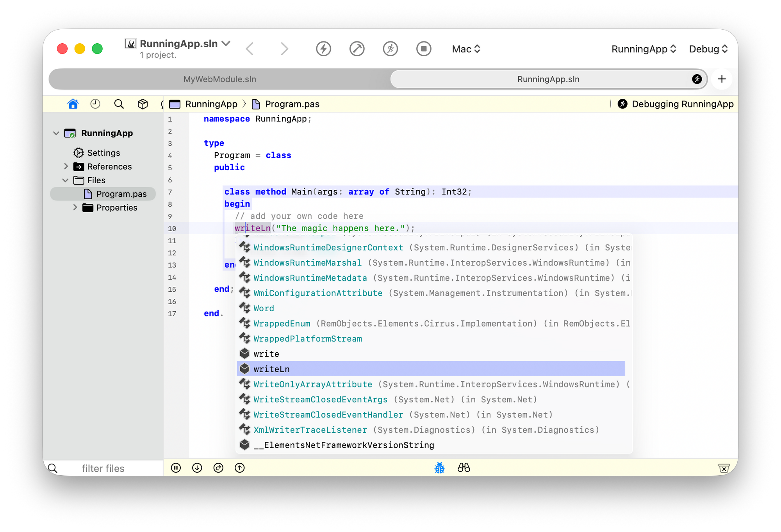This screenshot has height=532, width=781.
Task: Open the recent files clock icon
Action: point(95,104)
